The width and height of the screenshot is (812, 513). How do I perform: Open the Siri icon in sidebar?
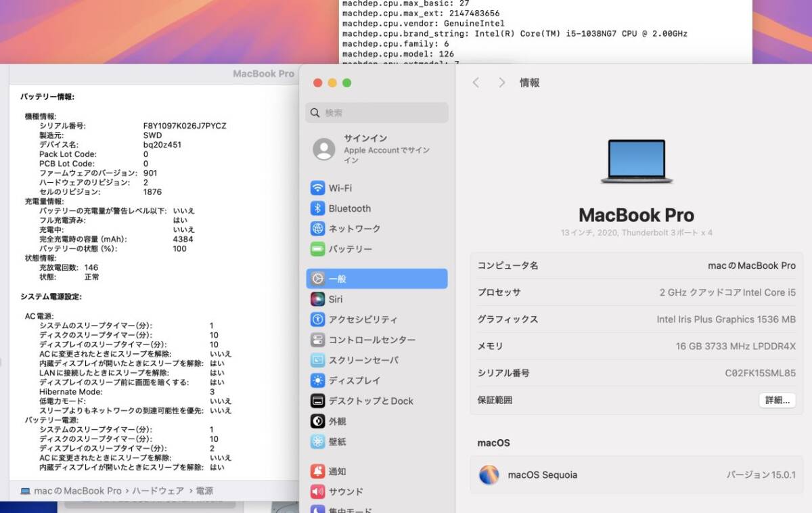(x=317, y=299)
